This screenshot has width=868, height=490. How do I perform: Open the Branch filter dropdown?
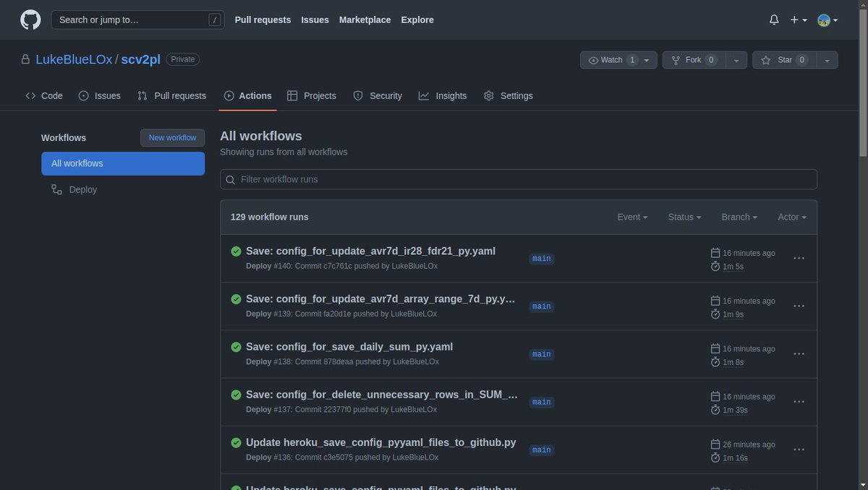click(739, 217)
